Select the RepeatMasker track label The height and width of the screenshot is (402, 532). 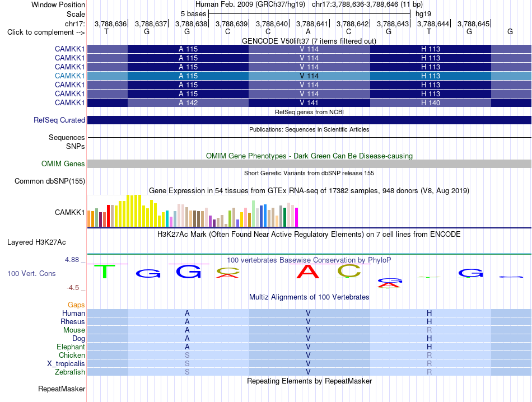(x=62, y=389)
